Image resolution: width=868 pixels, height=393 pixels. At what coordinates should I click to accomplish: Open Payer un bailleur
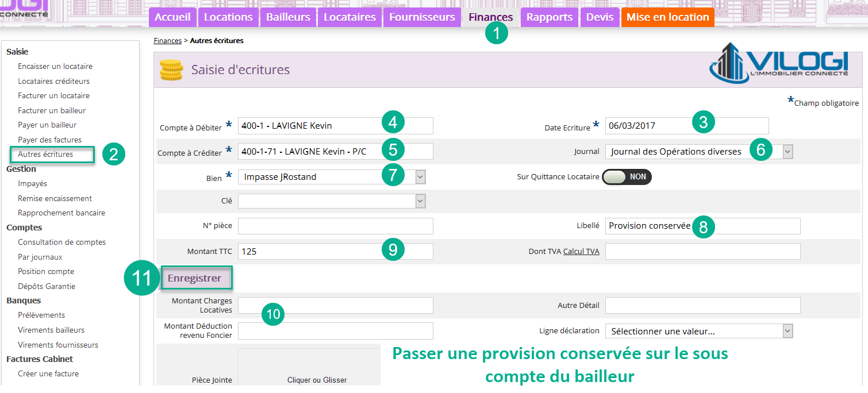[47, 125]
